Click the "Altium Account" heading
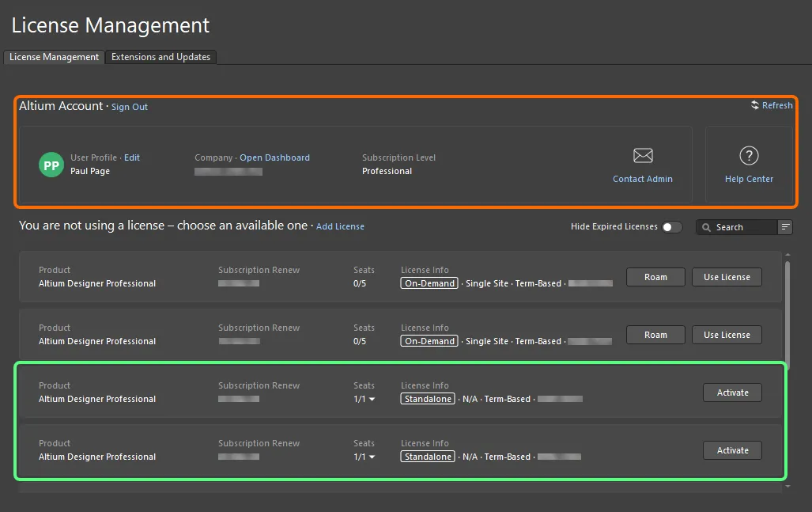This screenshot has height=512, width=812. tap(61, 106)
